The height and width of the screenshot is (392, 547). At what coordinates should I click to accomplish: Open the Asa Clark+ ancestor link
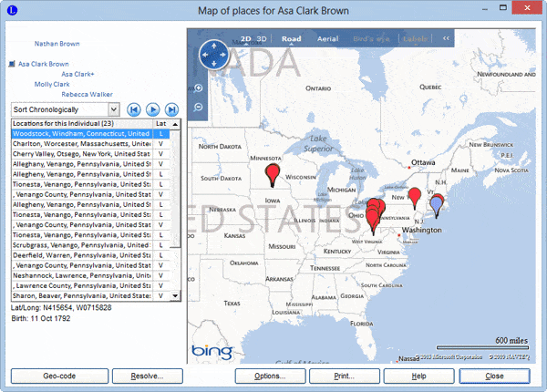[x=77, y=74]
